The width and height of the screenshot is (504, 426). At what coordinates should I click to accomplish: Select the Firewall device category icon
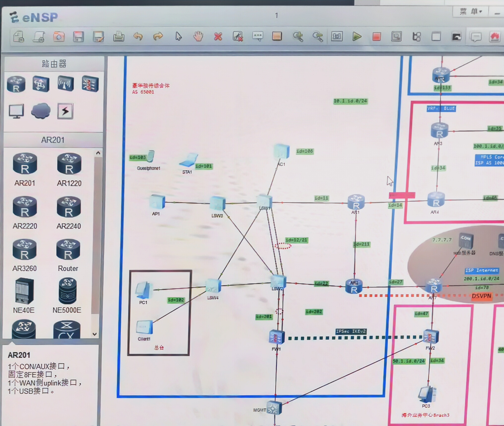(90, 84)
